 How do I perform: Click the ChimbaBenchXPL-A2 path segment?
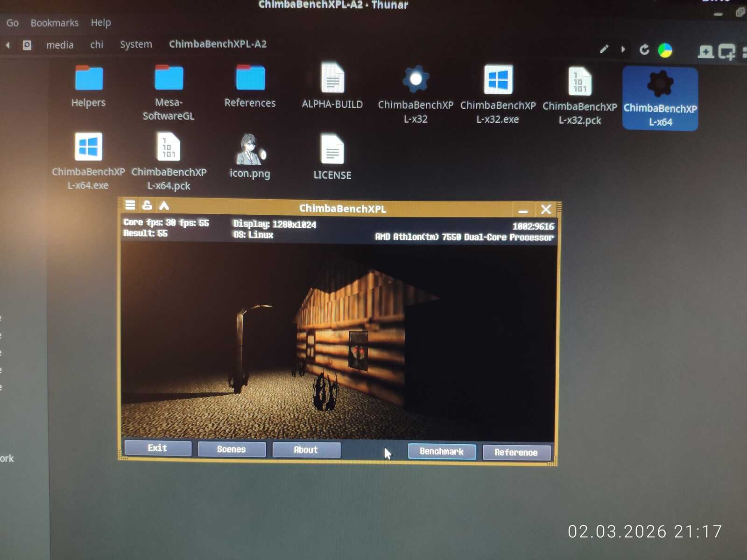218,44
